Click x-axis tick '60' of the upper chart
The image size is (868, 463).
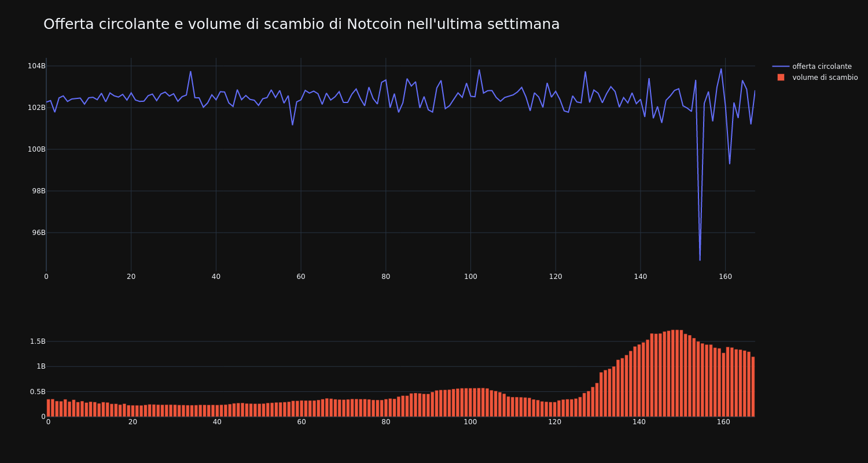301,277
